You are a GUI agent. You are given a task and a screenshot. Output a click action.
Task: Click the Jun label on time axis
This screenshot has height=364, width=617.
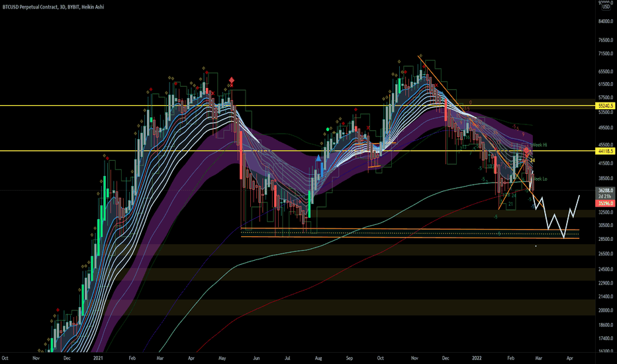tap(256, 358)
